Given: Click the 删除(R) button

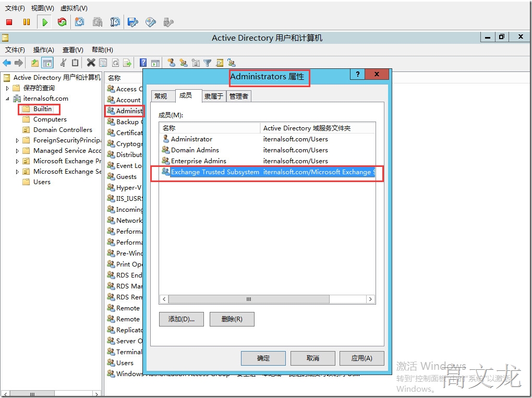Looking at the screenshot, I should [x=232, y=319].
